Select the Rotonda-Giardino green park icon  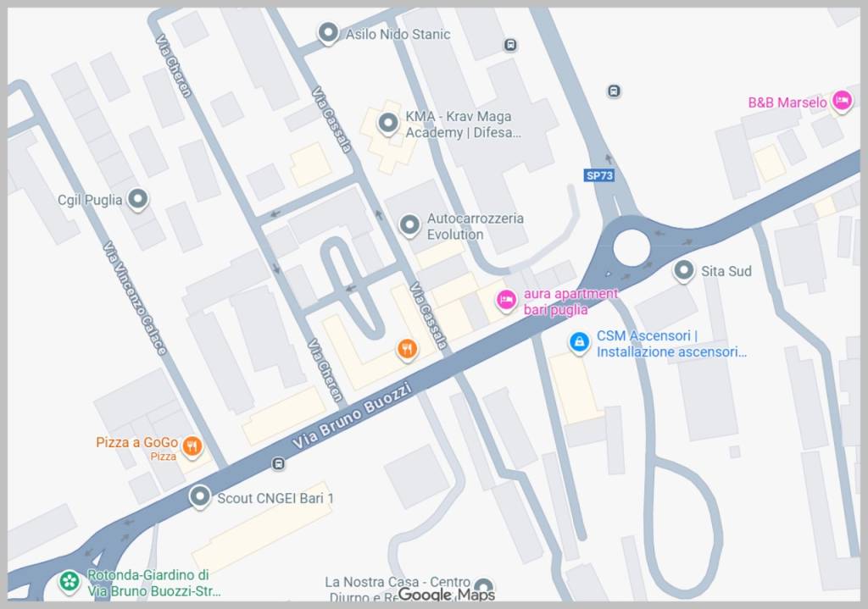click(70, 582)
